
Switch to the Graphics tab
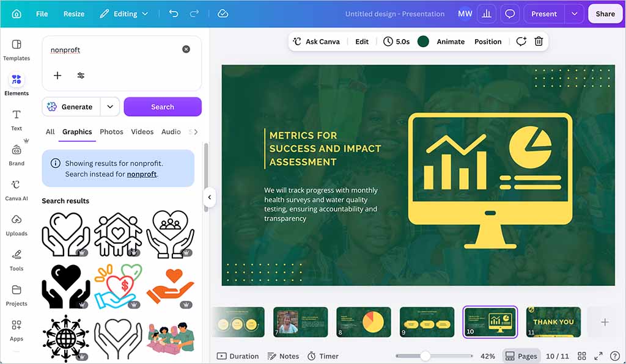77,132
